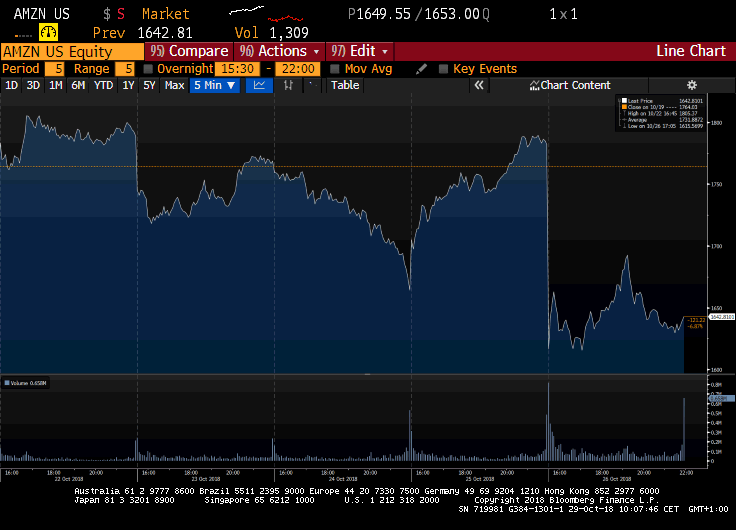
Task: Click the yellow gauge icon beside Prev
Action: pyautogui.click(x=48, y=32)
